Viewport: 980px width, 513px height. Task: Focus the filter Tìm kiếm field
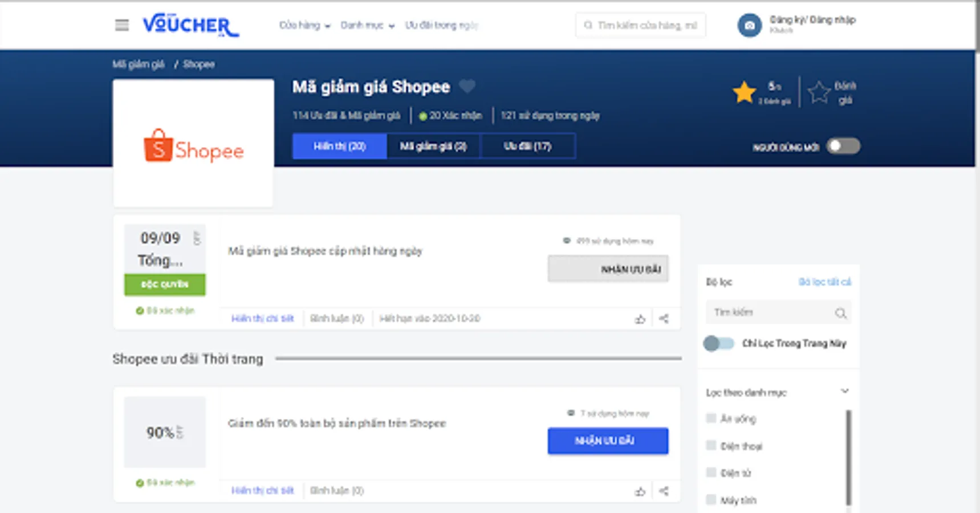coord(778,312)
